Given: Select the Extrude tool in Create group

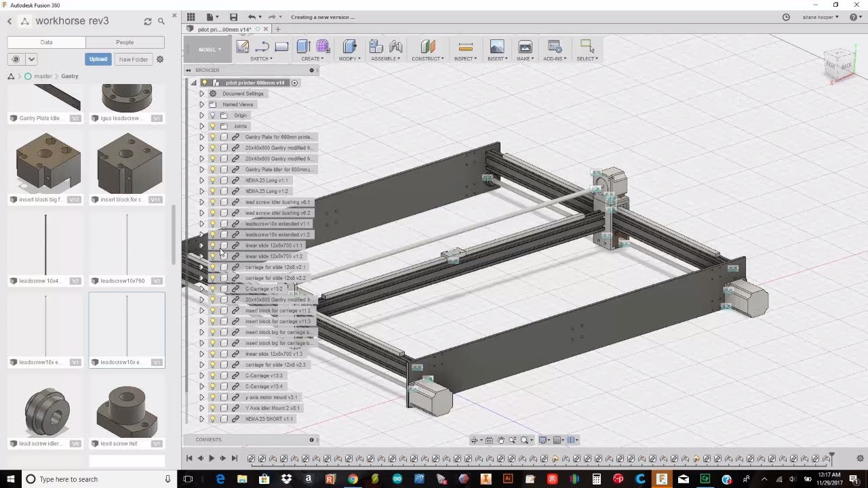Looking at the screenshot, I should (x=303, y=47).
